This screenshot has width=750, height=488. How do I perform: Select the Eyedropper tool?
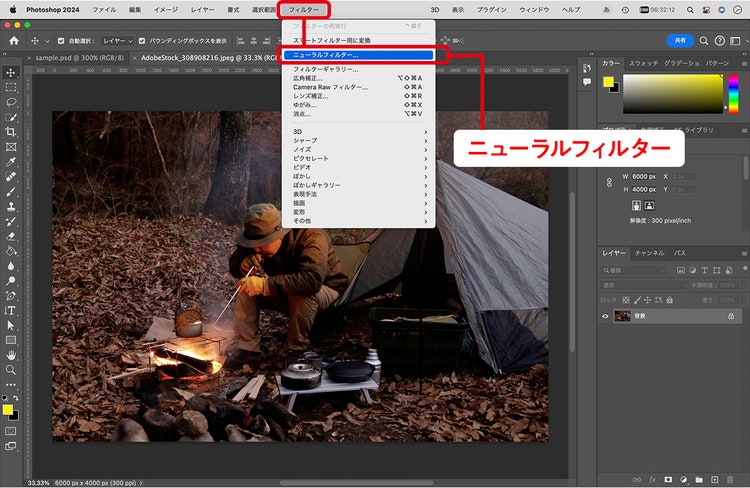tap(11, 162)
